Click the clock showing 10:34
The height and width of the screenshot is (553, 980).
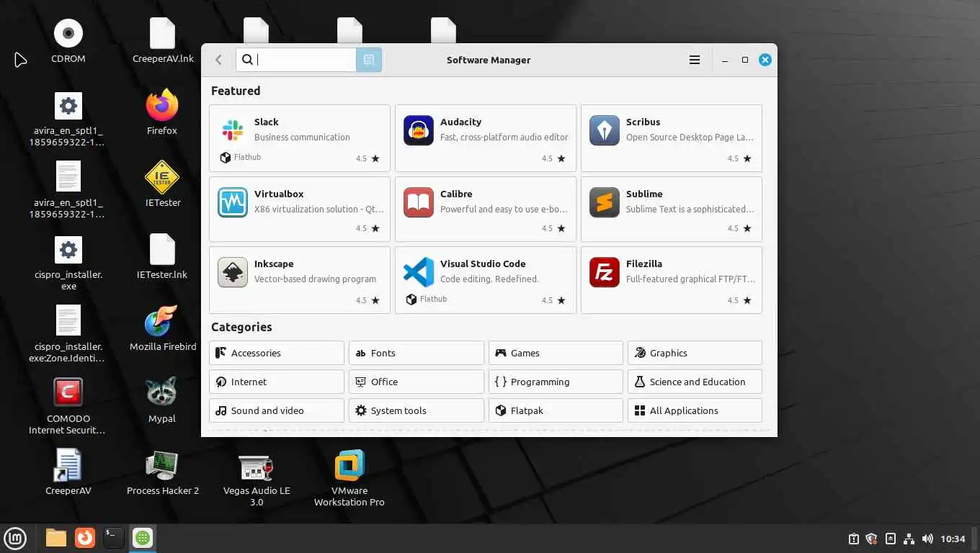953,539
